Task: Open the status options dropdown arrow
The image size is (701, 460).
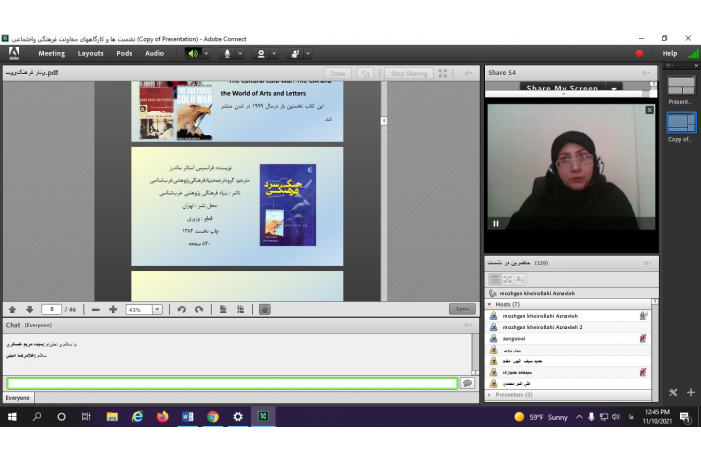Action: coord(308,54)
